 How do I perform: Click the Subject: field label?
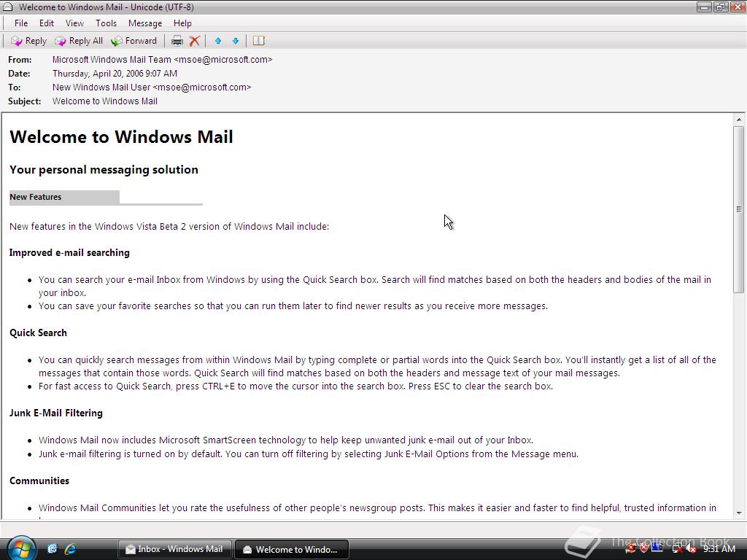pyautogui.click(x=25, y=101)
